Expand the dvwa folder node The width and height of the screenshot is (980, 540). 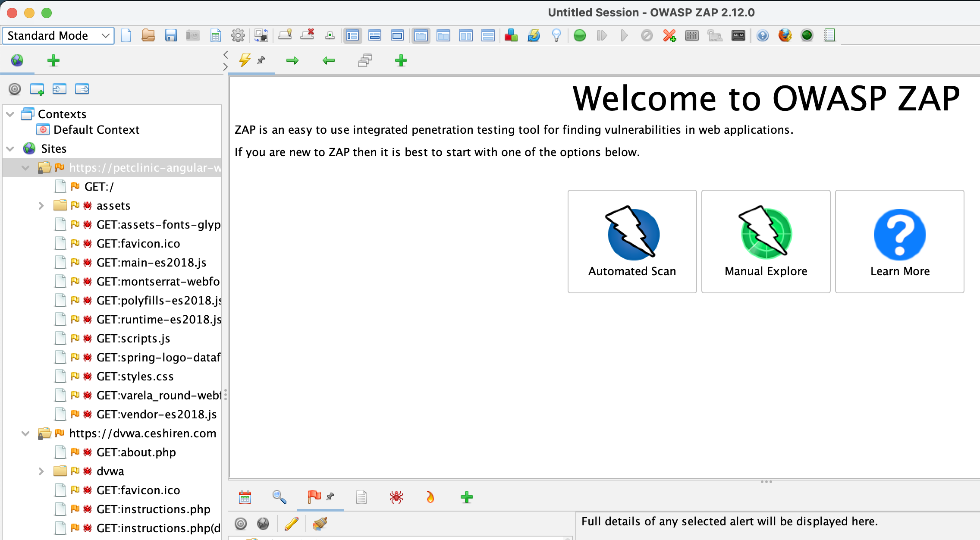(x=41, y=471)
